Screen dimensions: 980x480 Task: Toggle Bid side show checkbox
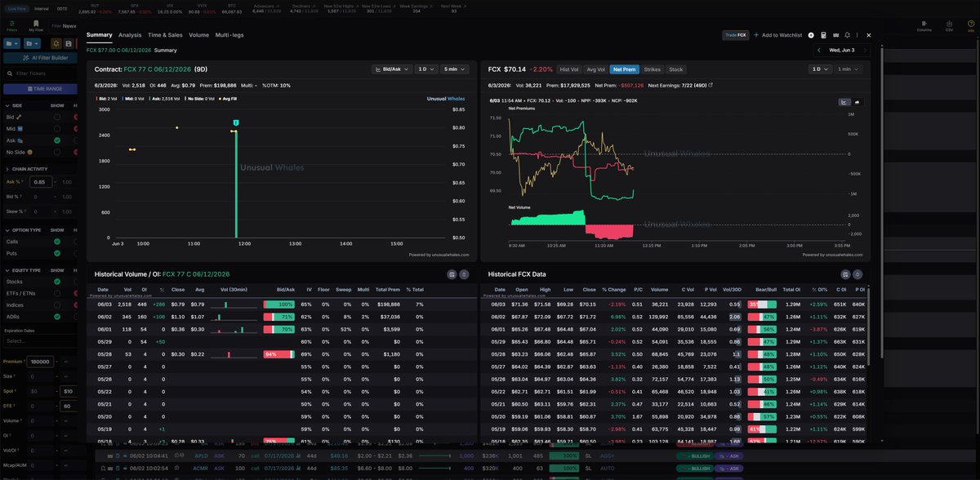click(57, 117)
